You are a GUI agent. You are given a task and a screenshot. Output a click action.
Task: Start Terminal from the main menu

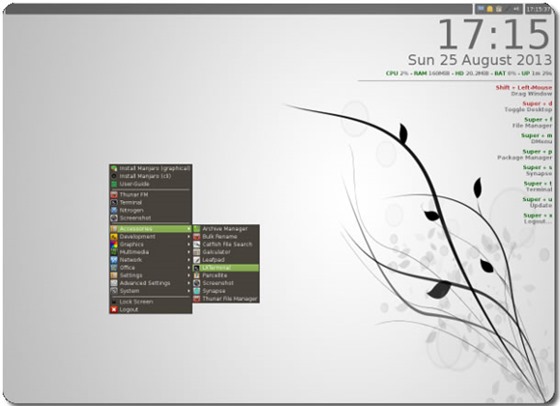coord(150,202)
